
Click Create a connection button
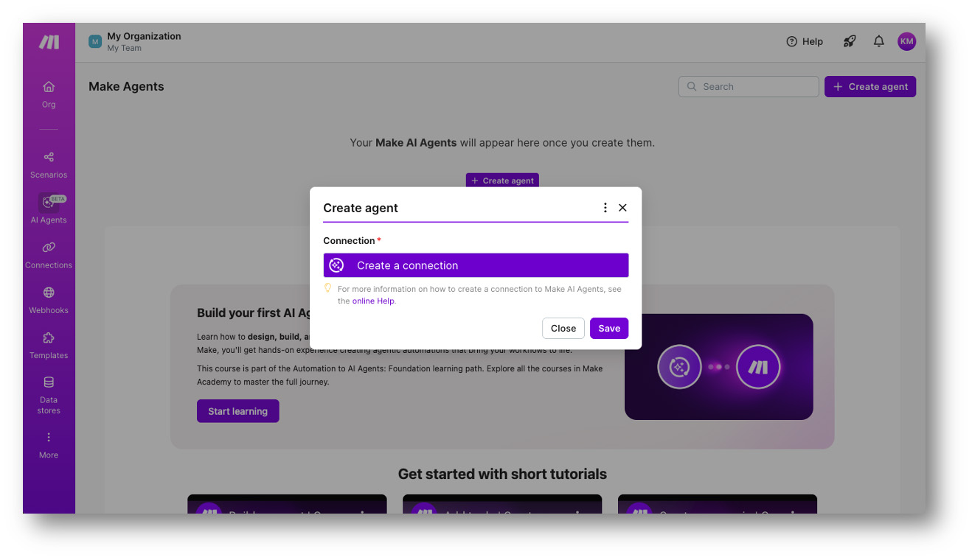tap(476, 265)
